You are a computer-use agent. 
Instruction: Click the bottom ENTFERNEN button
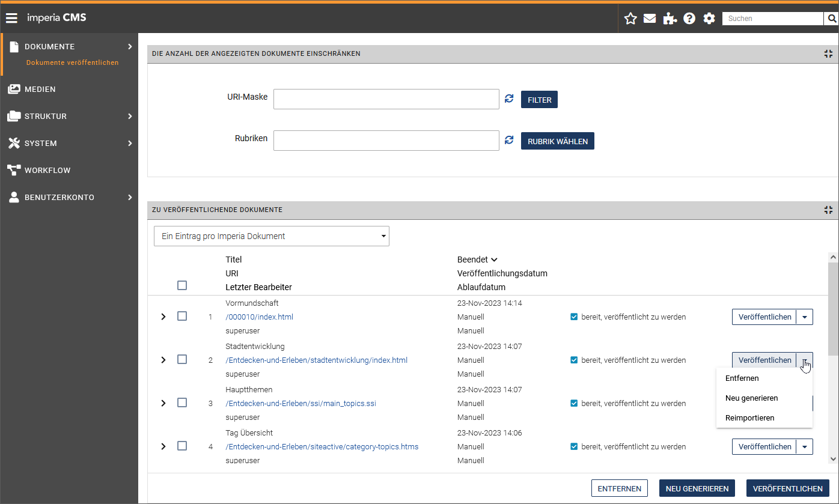pyautogui.click(x=620, y=488)
